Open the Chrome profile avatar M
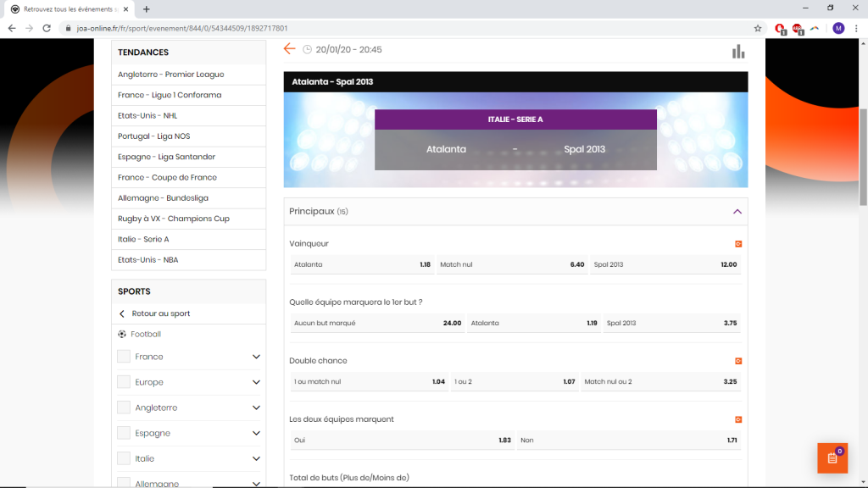This screenshot has height=488, width=868. [x=838, y=28]
